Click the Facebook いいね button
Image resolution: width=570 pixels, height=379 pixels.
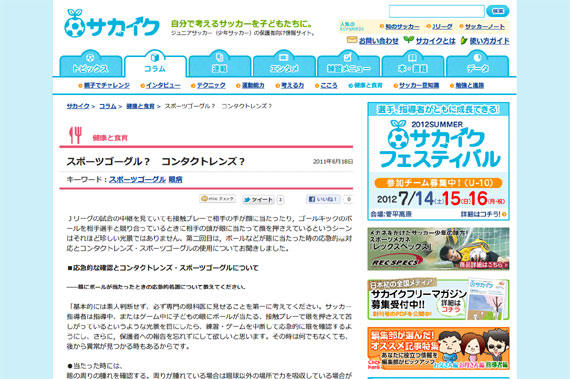323,199
